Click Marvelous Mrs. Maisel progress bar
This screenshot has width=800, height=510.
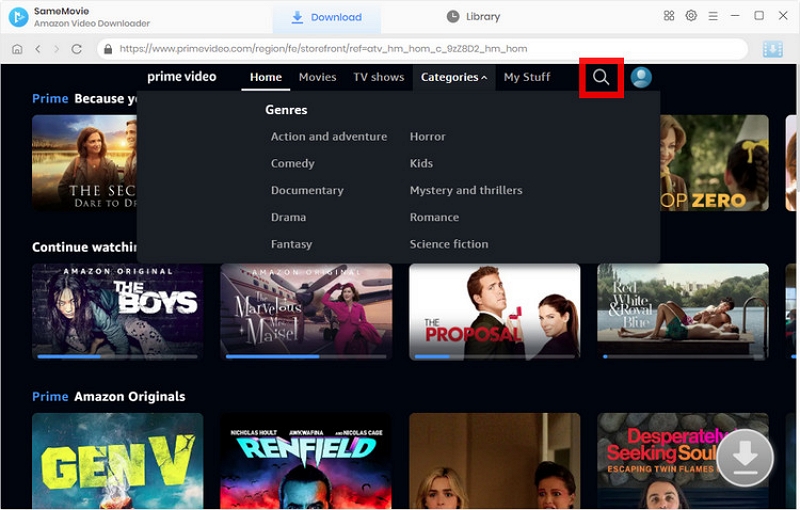[x=306, y=356]
